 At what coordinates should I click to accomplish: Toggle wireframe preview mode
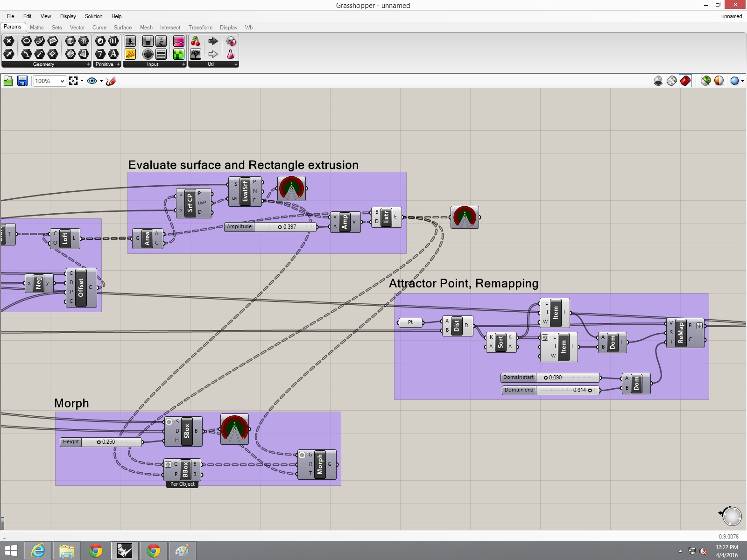coord(671,81)
